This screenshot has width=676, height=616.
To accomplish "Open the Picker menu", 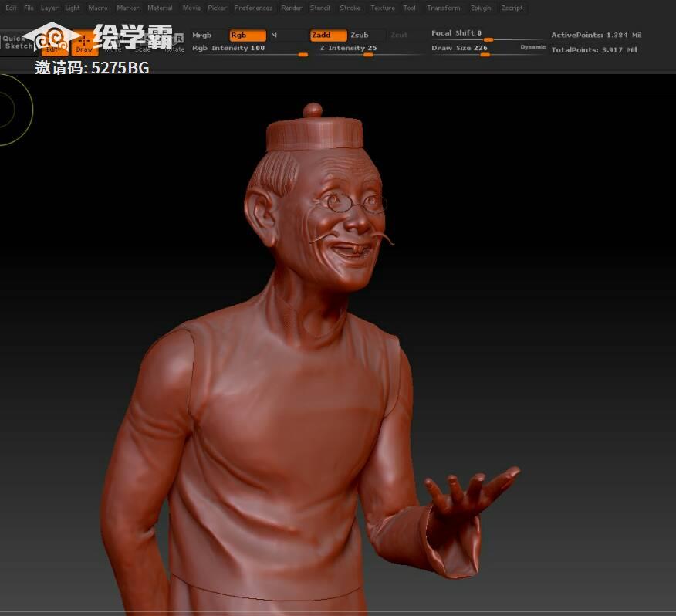I will (x=217, y=8).
